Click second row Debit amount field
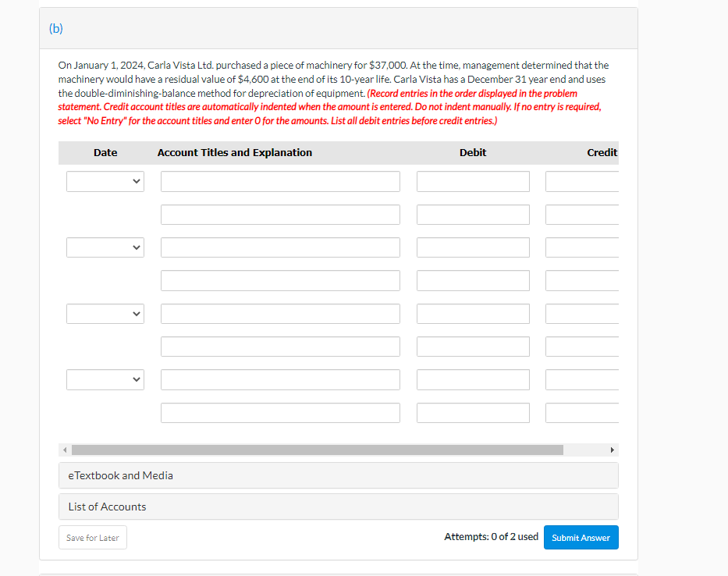The image size is (728, 576). [x=473, y=215]
